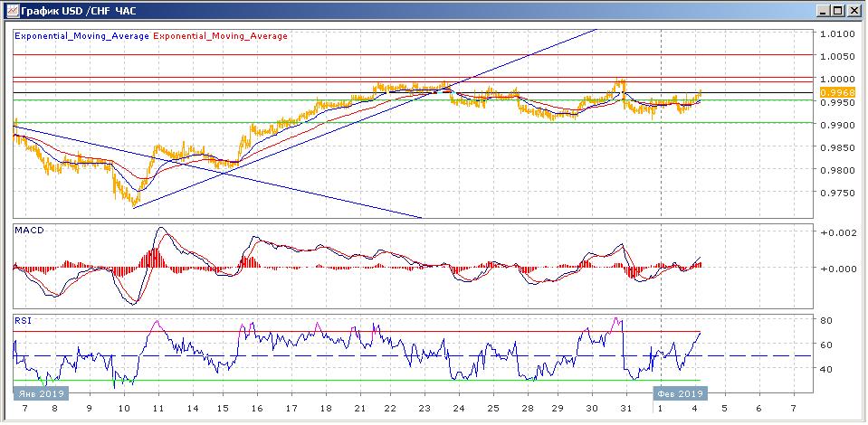Click the RSI 40 axis label
This screenshot has height=425, width=868.
click(825, 369)
